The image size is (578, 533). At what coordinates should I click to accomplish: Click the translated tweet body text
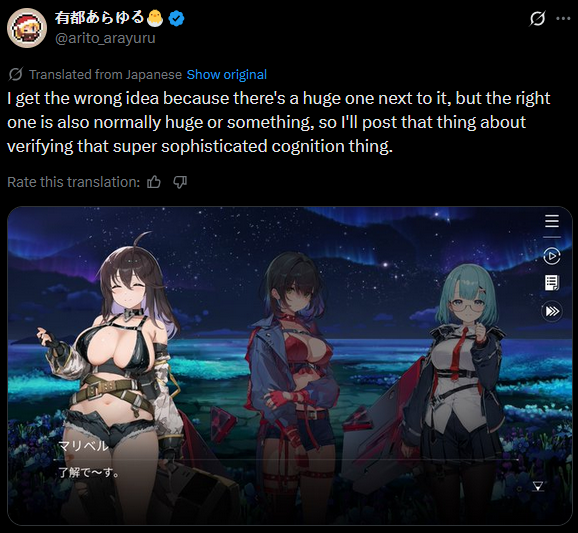(x=279, y=122)
